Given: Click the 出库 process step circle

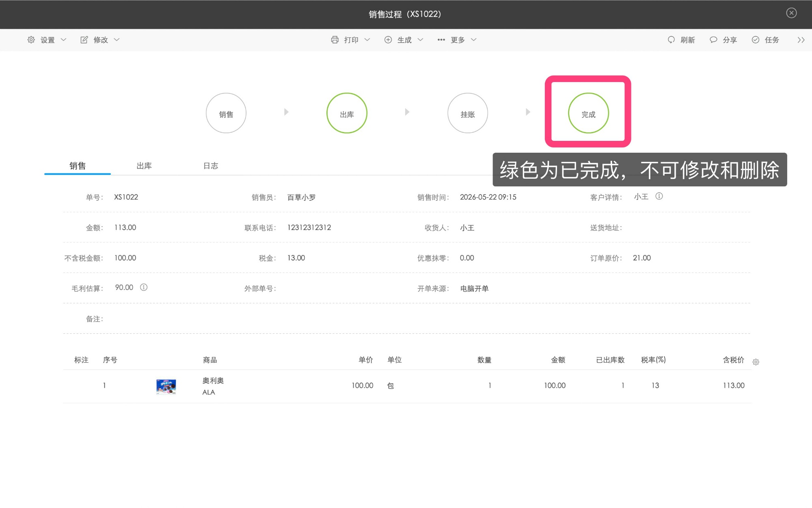Looking at the screenshot, I should pyautogui.click(x=347, y=113).
